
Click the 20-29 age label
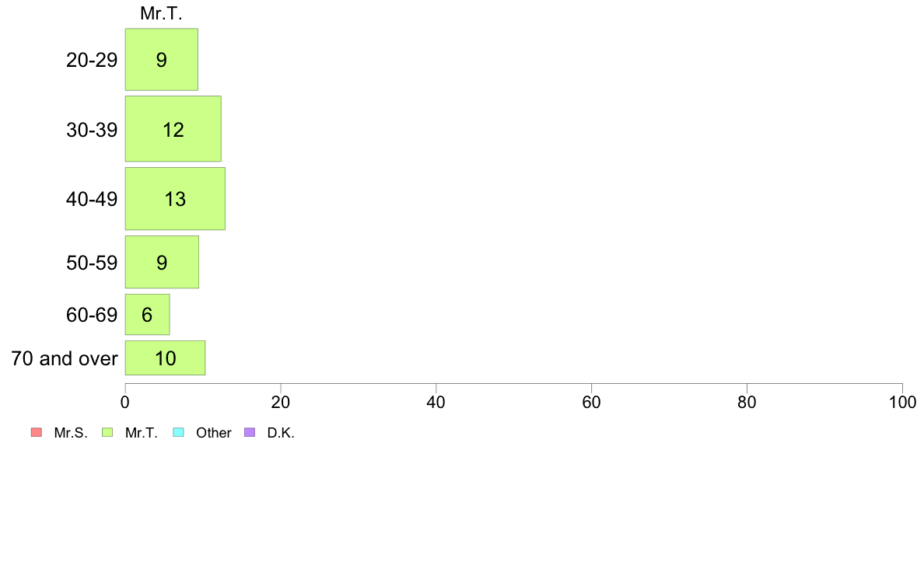pyautogui.click(x=92, y=60)
